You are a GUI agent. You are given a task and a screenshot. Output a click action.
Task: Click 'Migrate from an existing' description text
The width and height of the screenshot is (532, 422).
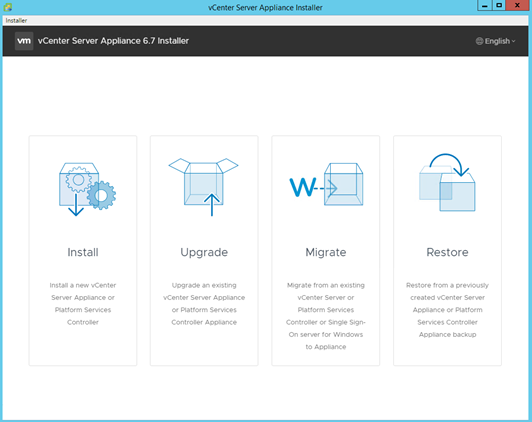pos(326,316)
